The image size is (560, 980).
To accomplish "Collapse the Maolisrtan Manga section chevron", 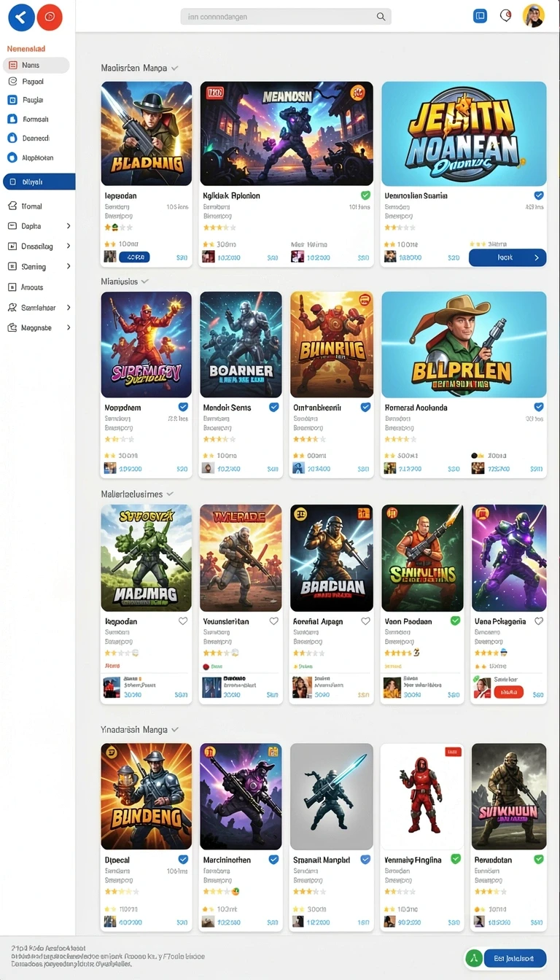I will [174, 68].
